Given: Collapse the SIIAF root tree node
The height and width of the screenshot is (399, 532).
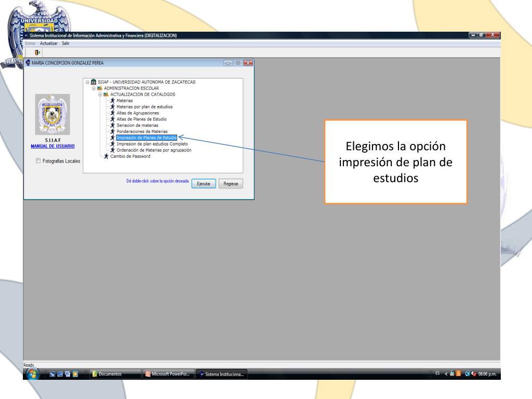Looking at the screenshot, I should tap(87, 82).
